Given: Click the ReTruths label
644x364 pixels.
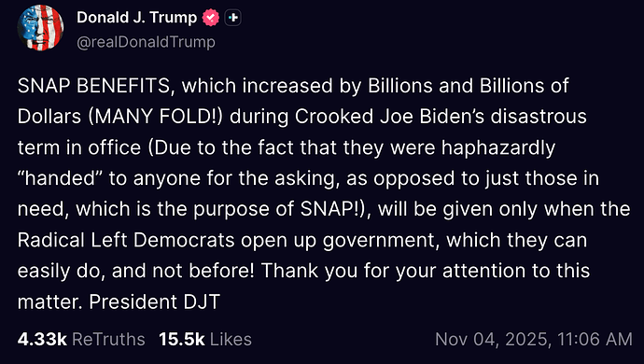Looking at the screenshot, I should 108,340.
